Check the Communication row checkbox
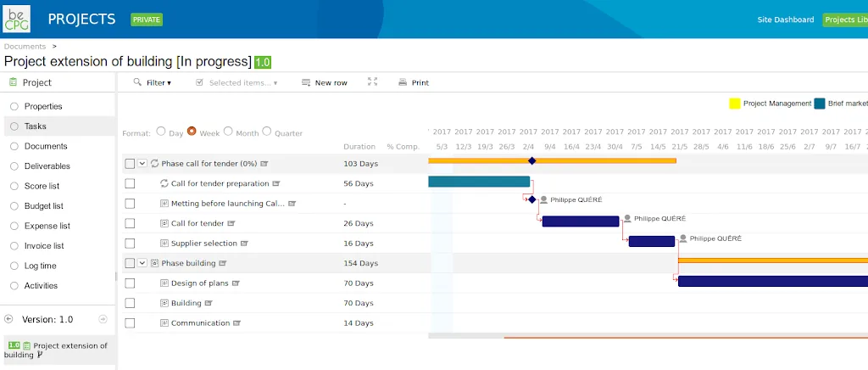 [130, 323]
